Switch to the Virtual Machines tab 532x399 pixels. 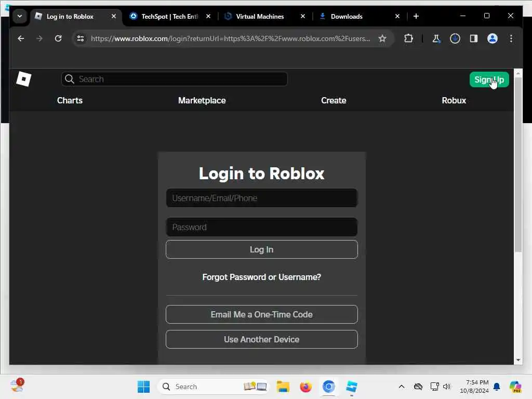click(x=260, y=16)
